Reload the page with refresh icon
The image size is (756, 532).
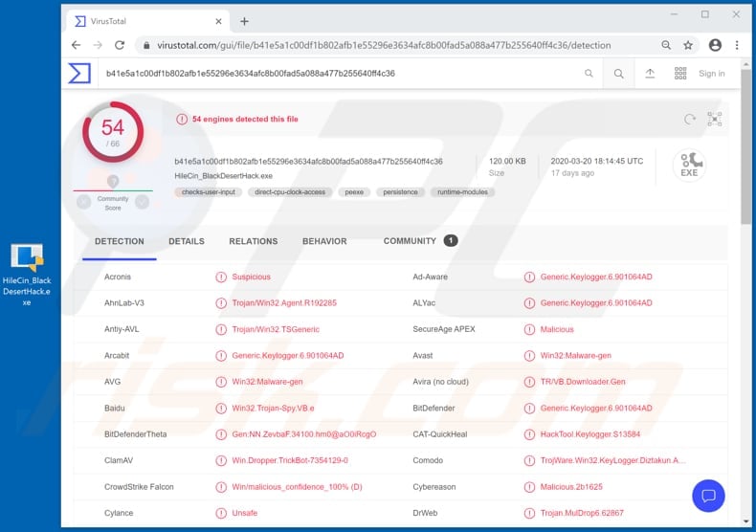point(120,45)
